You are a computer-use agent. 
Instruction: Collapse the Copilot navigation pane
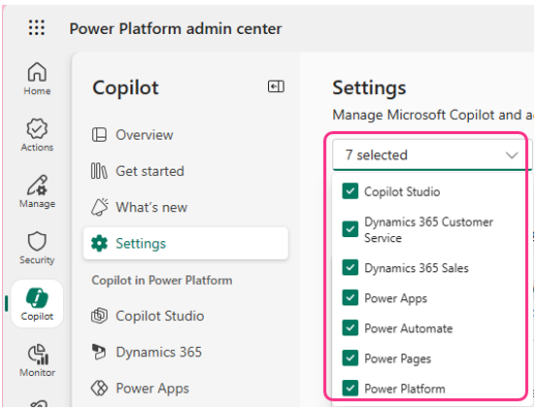coord(276,87)
